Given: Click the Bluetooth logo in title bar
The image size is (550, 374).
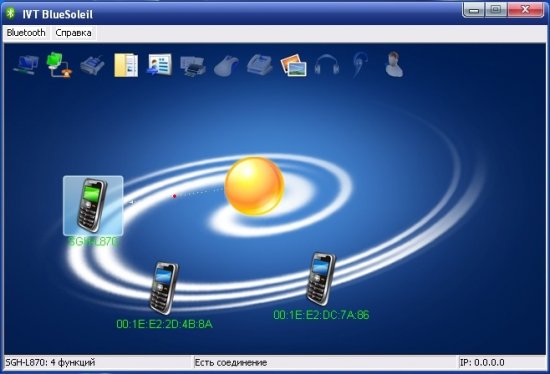Looking at the screenshot, I should 11,13.
